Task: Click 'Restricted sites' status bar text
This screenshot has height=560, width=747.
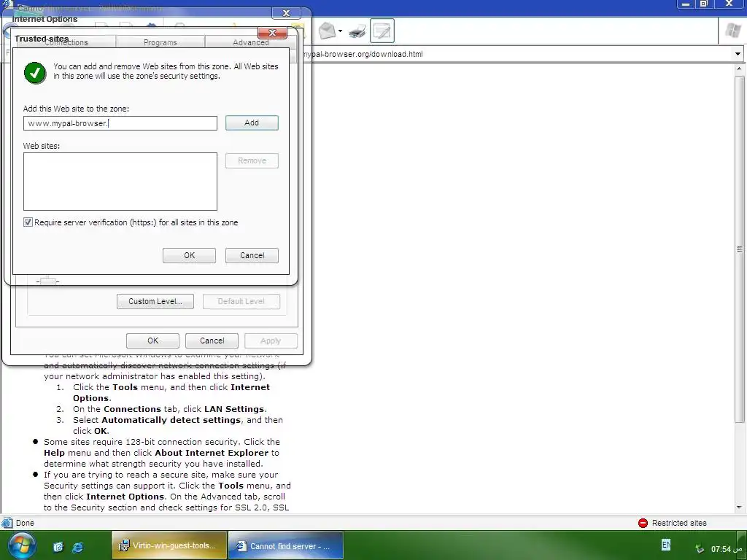Action: click(x=679, y=523)
